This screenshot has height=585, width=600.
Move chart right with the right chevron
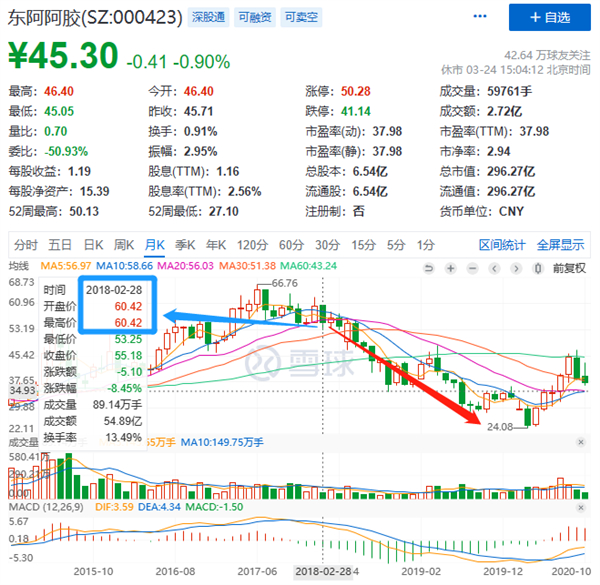point(516,269)
